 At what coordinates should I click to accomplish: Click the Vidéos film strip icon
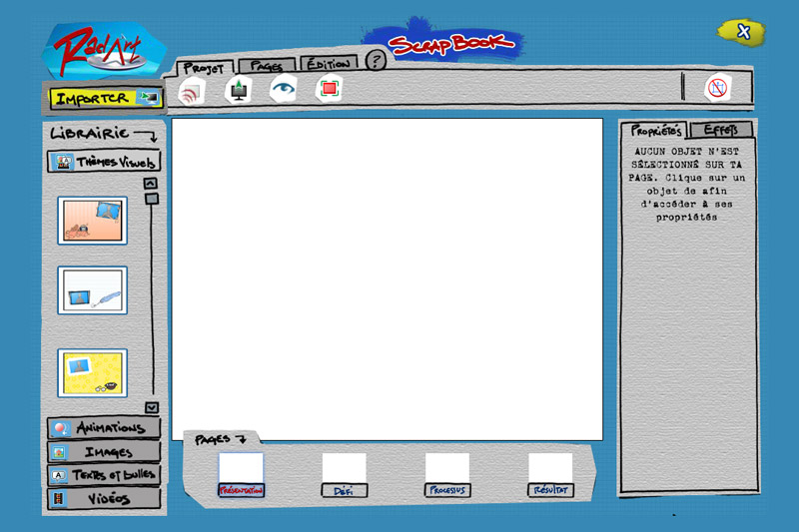pyautogui.click(x=59, y=499)
